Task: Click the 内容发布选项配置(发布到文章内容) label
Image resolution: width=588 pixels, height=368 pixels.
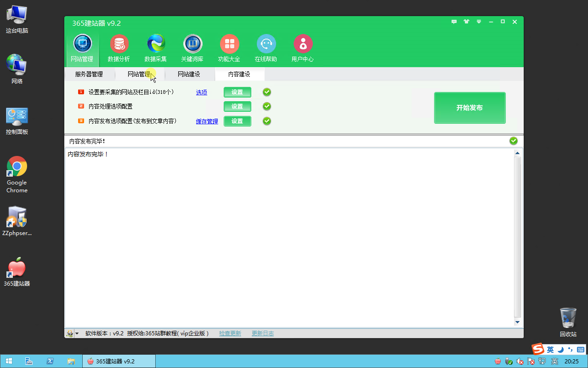Action: click(x=132, y=121)
